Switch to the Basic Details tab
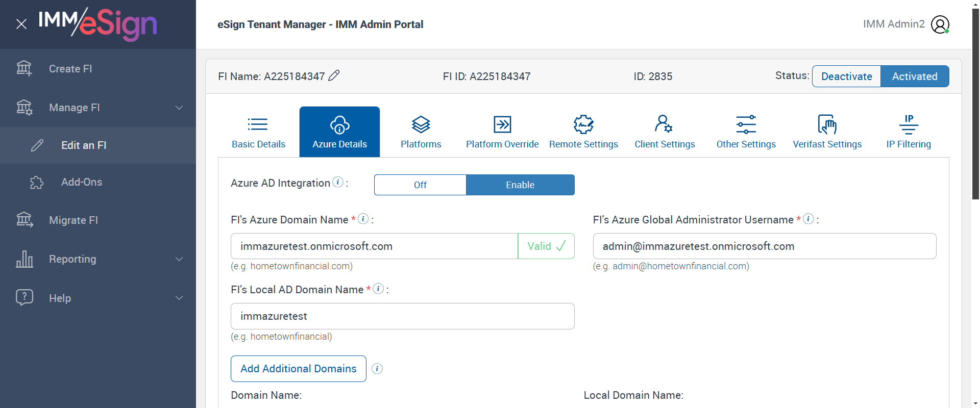The width and height of the screenshot is (980, 408). 258,132
